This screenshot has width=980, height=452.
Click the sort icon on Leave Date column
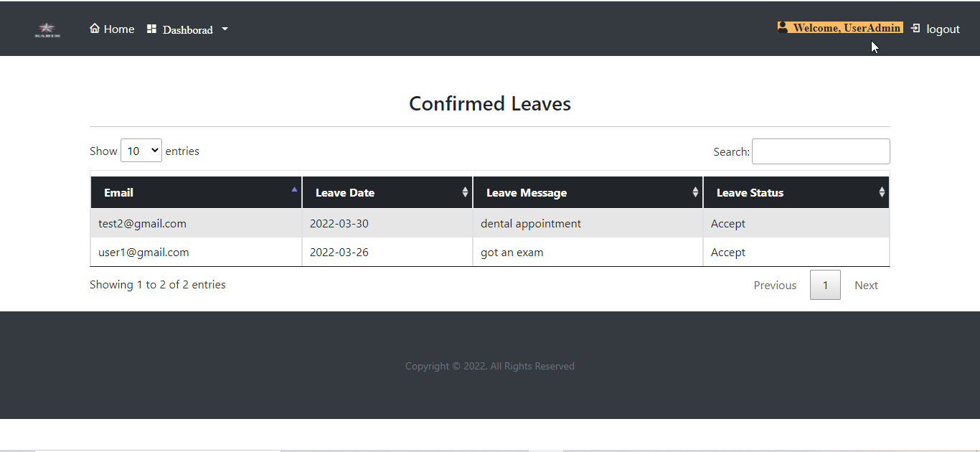tap(465, 192)
